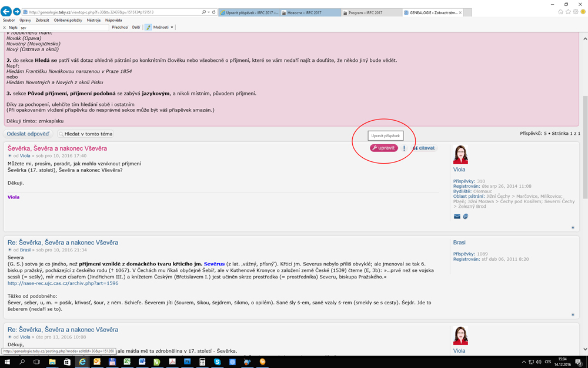The width and height of the screenshot is (588, 368).
Task: Click the refresh icon in the address bar
Action: [x=213, y=12]
